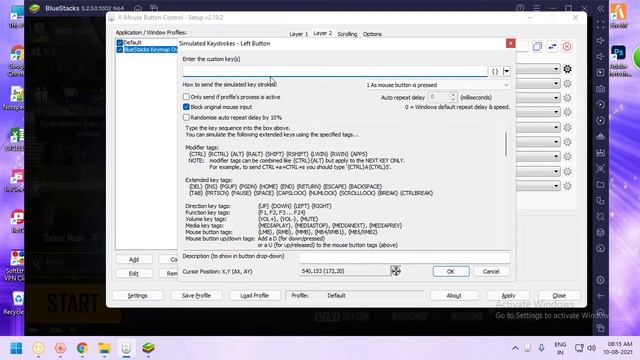Click ENG IN language indicator in tray

(x=560, y=348)
